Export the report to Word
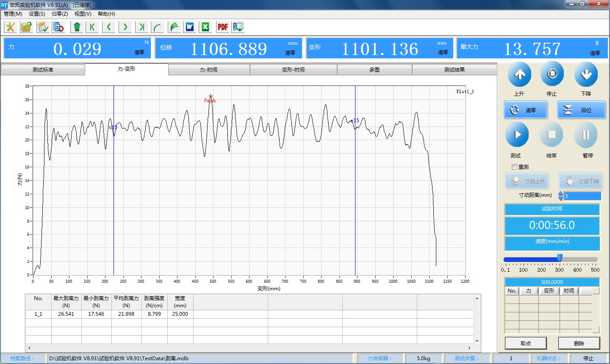 click(x=189, y=27)
